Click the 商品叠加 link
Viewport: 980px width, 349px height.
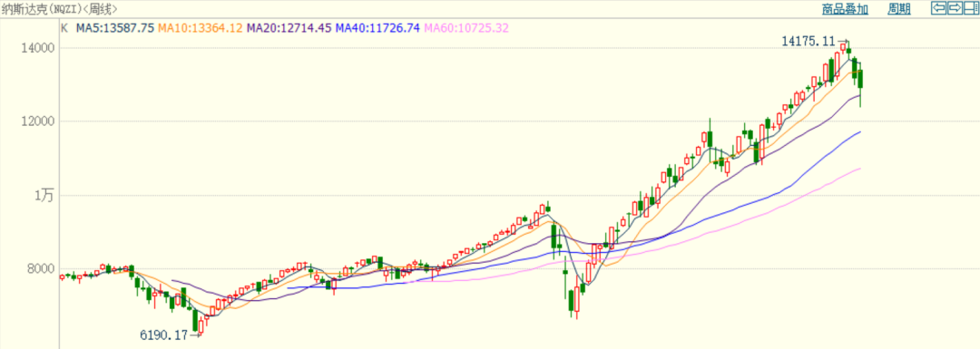(845, 9)
